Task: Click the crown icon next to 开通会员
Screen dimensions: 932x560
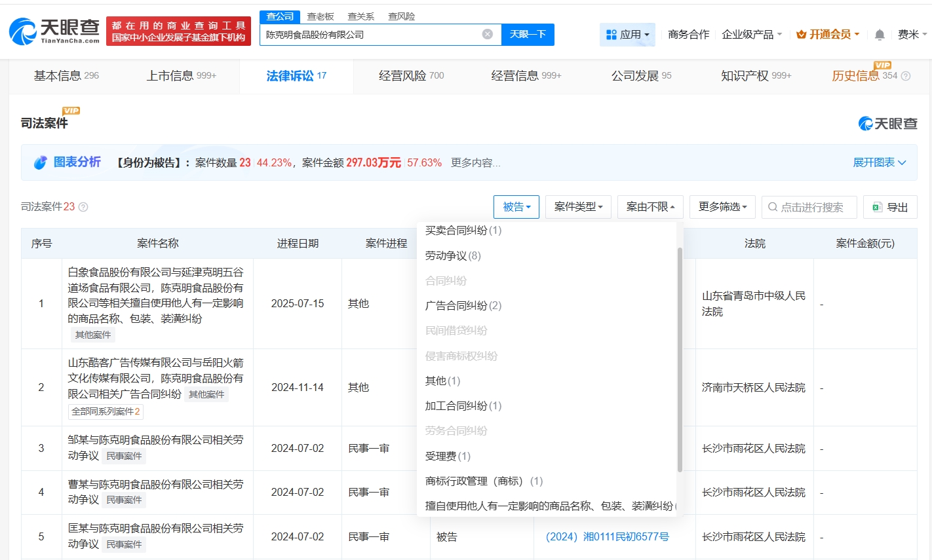Action: [801, 35]
